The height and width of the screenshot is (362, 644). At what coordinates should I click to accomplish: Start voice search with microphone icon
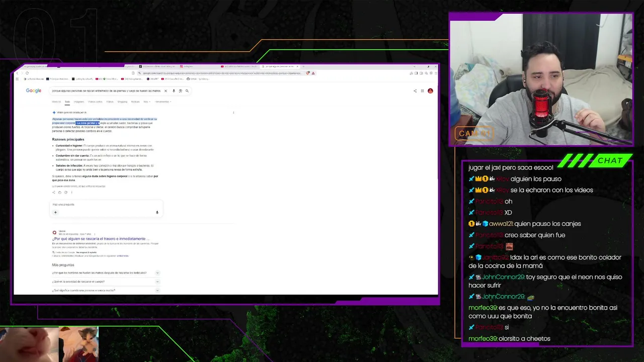pos(174,91)
